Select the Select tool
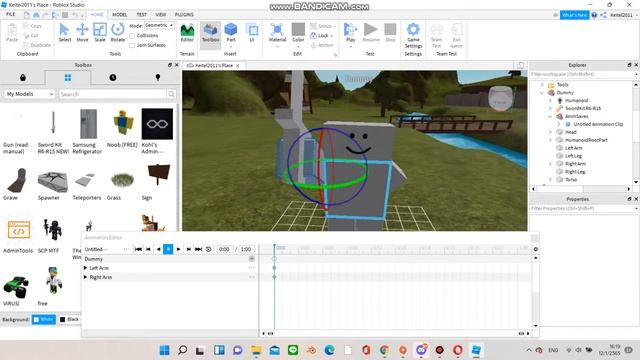 pos(64,33)
